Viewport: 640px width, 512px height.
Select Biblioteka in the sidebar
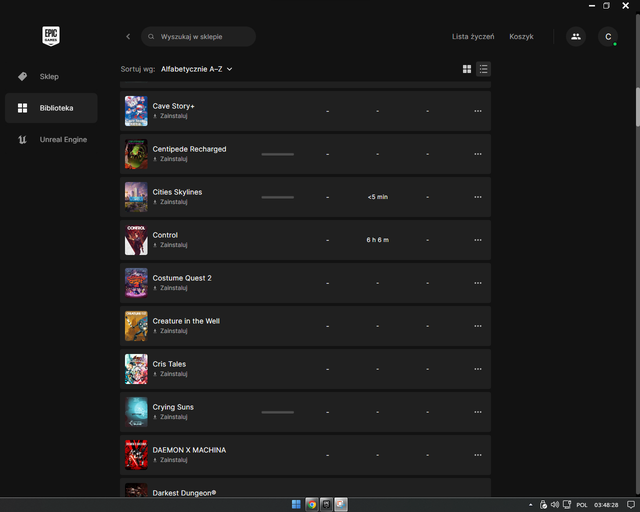pyautogui.click(x=51, y=108)
